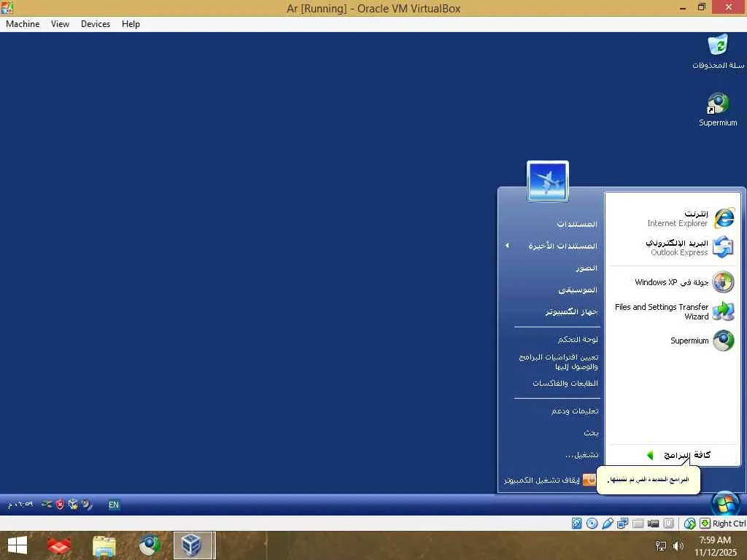The image size is (747, 560).
Task: Open the red app on host taskbar
Action: click(59, 545)
